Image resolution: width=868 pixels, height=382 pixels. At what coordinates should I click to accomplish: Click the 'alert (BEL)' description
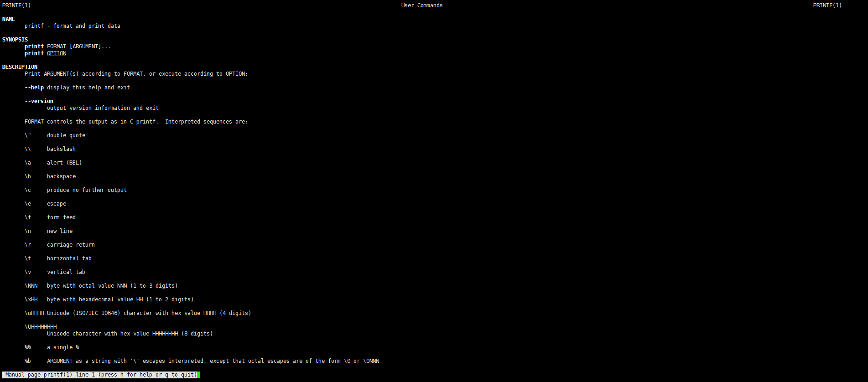coord(64,163)
